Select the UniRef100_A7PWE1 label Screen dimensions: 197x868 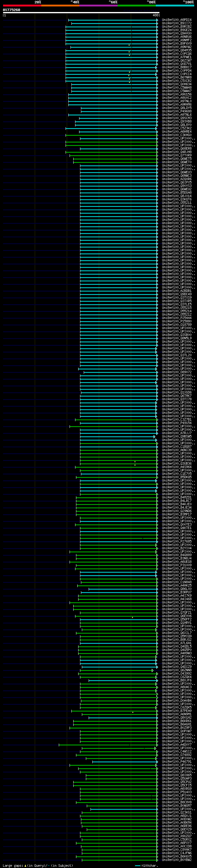[176, 57]
